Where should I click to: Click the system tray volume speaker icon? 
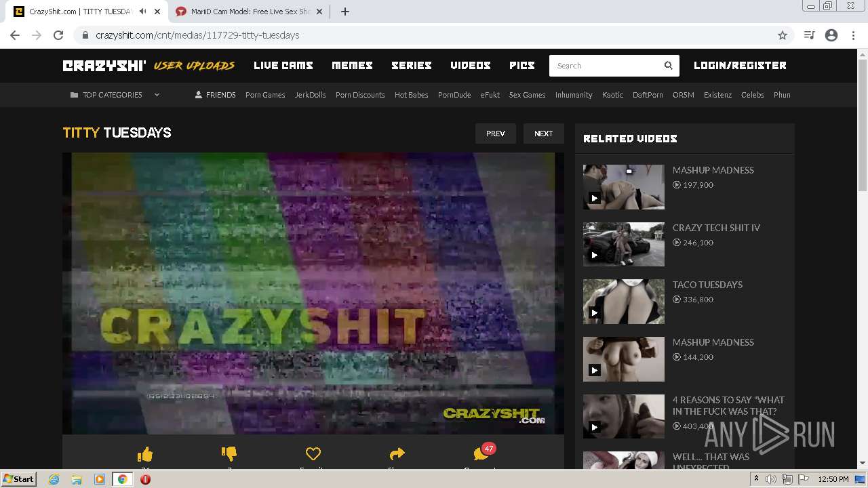pos(771,479)
